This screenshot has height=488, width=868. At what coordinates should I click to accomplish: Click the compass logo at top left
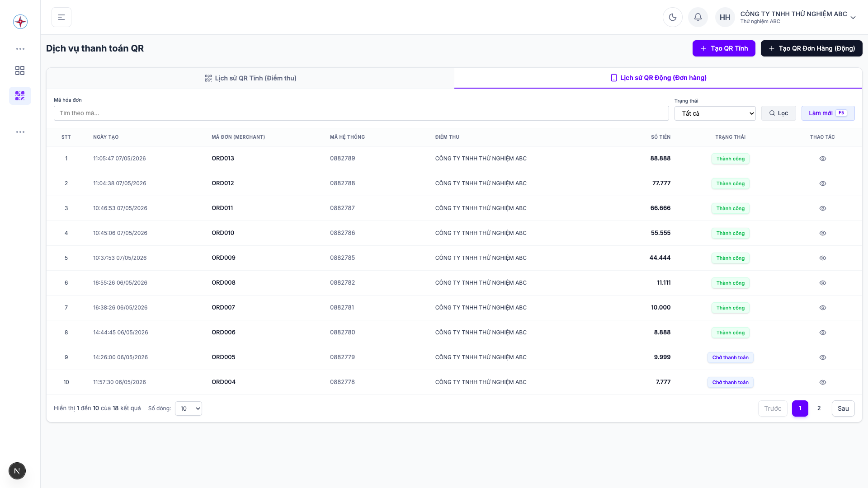(20, 21)
